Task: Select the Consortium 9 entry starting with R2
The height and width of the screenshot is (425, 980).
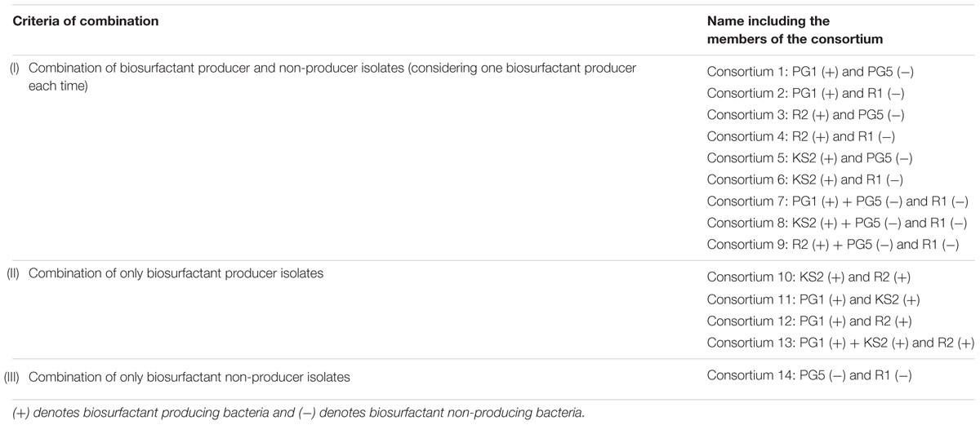Action: pos(833,246)
